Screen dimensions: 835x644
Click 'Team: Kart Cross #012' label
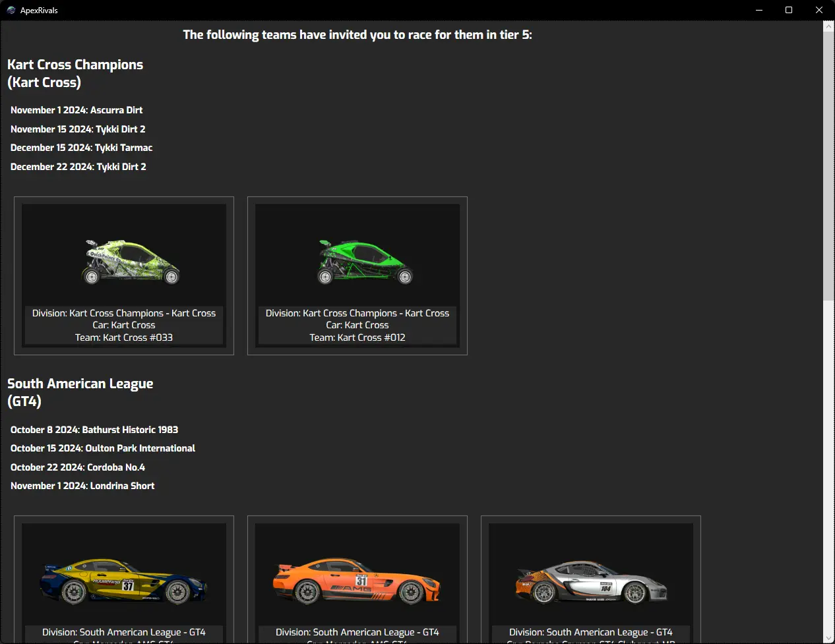pyautogui.click(x=357, y=337)
